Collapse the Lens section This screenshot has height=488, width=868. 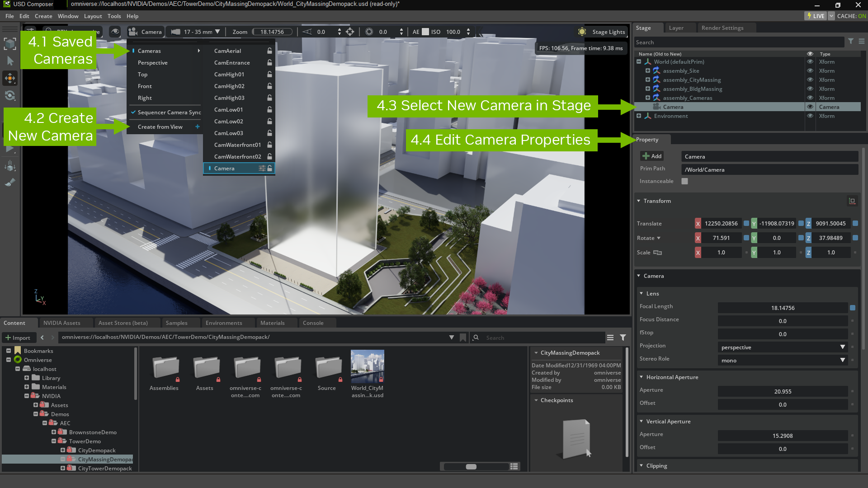click(x=642, y=293)
